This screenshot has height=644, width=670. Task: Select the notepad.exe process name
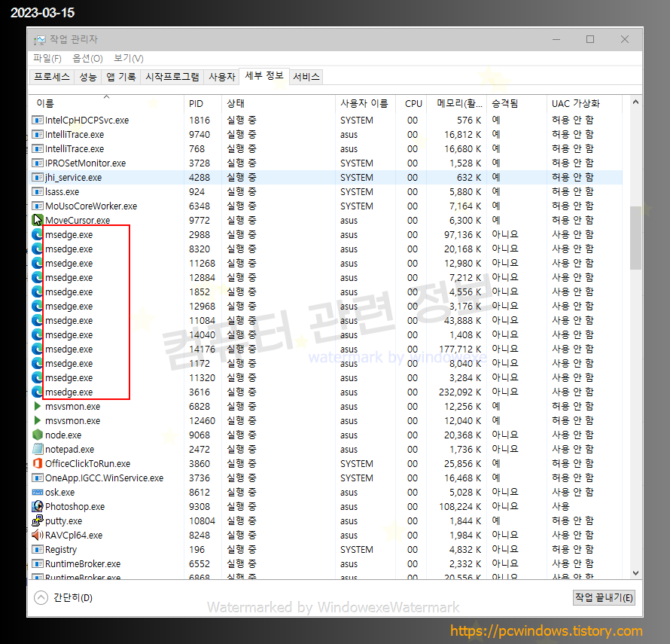tap(70, 450)
